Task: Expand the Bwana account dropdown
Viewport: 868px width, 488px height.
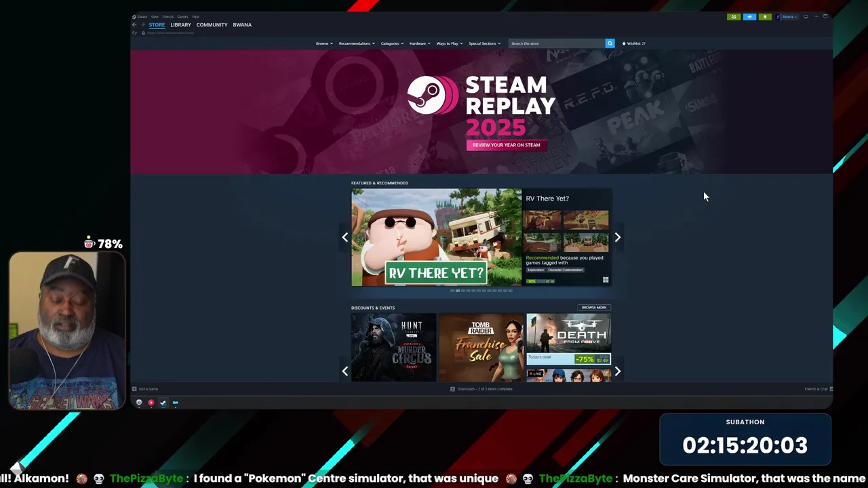Action: [787, 17]
